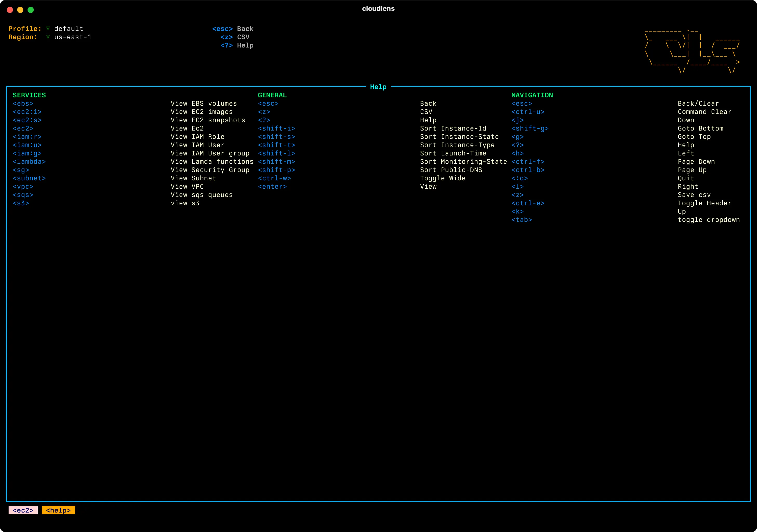757x532 pixels.
Task: Click the Help panel title
Action: pyautogui.click(x=378, y=87)
